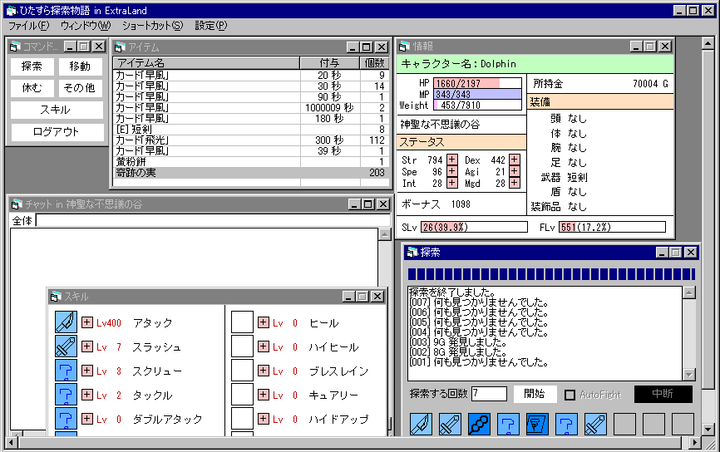Click the SLv experience bar
This screenshot has height=452, width=720.
(474, 227)
